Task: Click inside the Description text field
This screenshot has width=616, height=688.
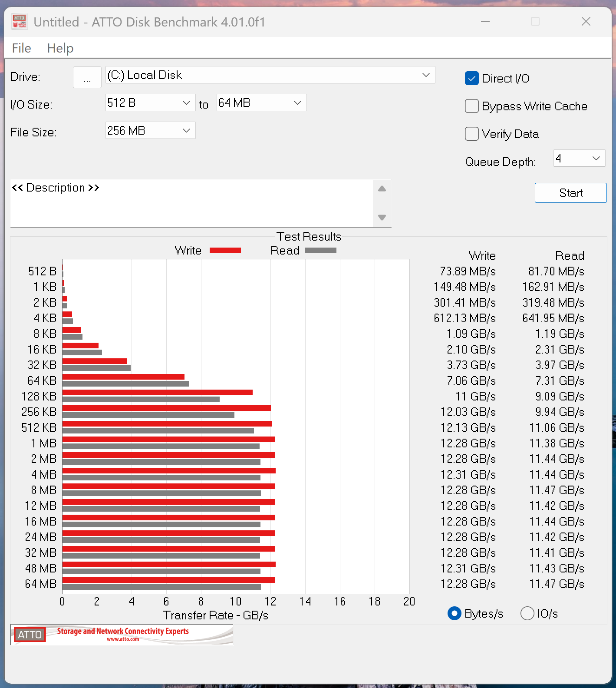Action: coord(191,203)
